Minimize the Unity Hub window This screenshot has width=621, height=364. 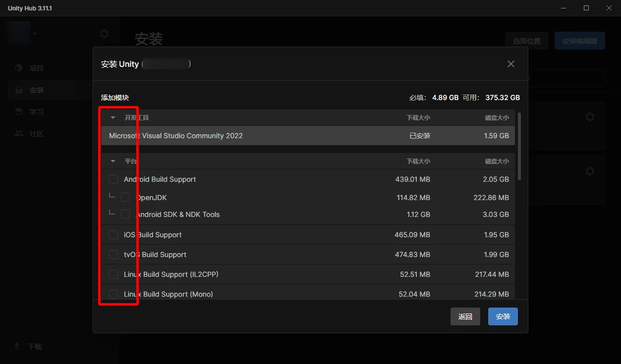[564, 8]
